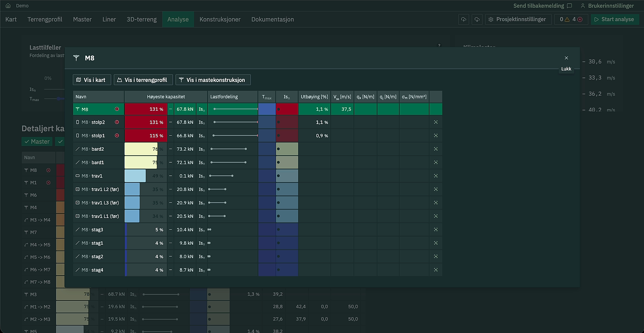
Task: Click the locate icon in the stag3 row
Action: pos(436,230)
